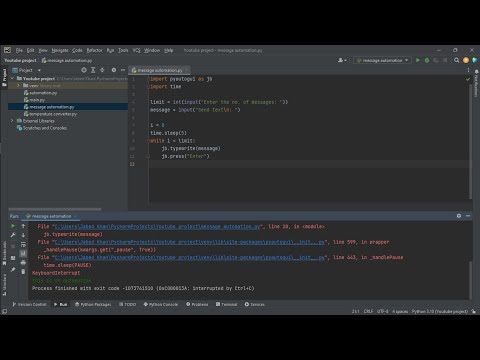Run message automation with green play icon

(418, 60)
